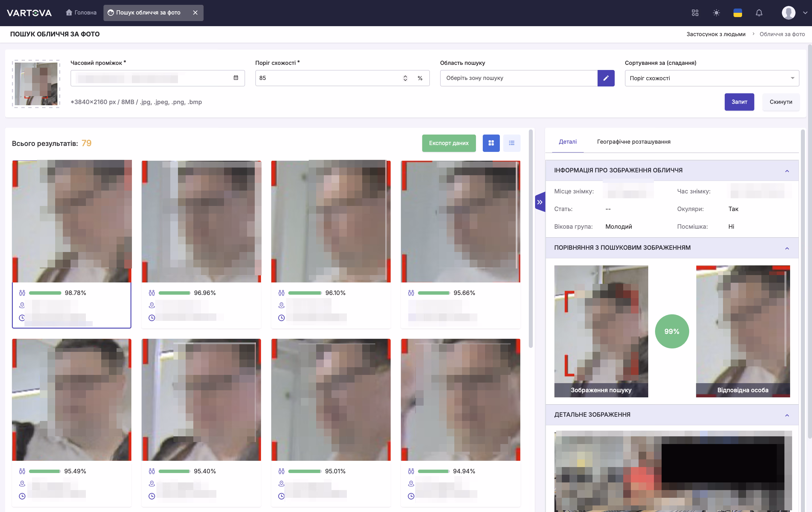The image size is (812, 512).
Task: Click the Запит button
Action: tap(739, 102)
